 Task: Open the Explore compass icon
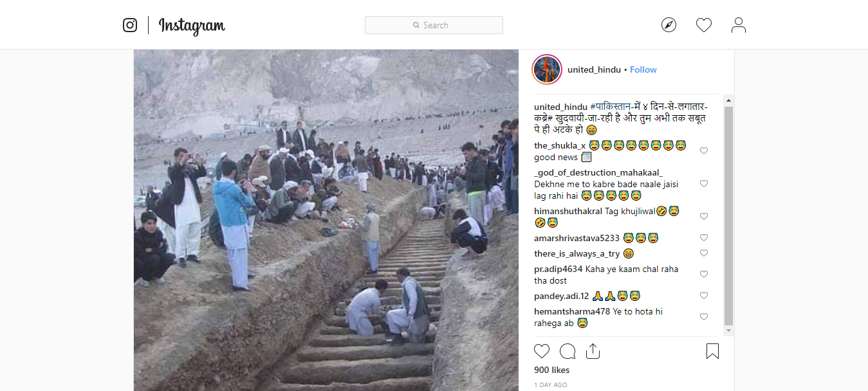tap(669, 25)
